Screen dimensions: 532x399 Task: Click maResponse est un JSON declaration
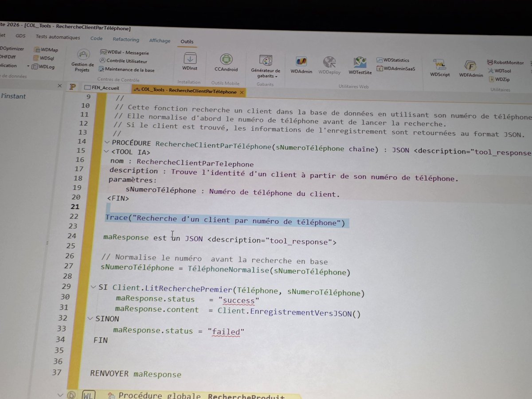tap(220, 240)
